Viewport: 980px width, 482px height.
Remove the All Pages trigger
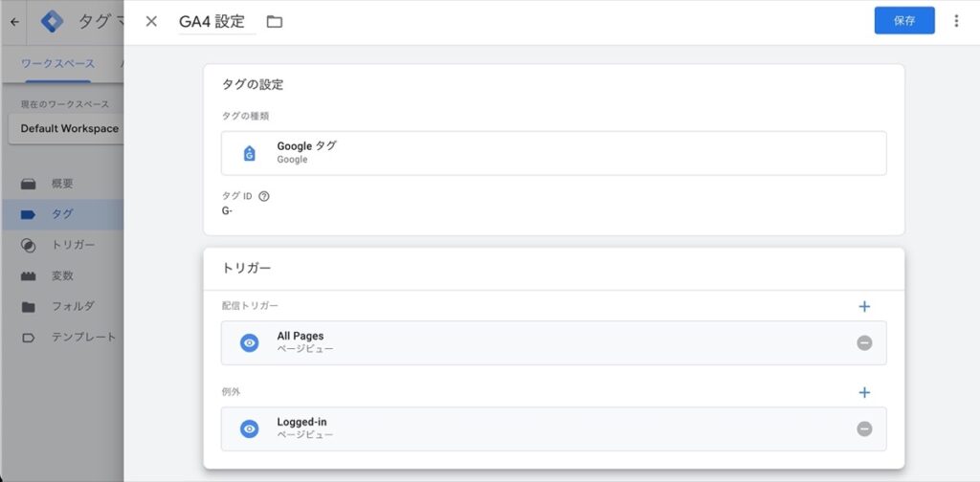point(864,342)
